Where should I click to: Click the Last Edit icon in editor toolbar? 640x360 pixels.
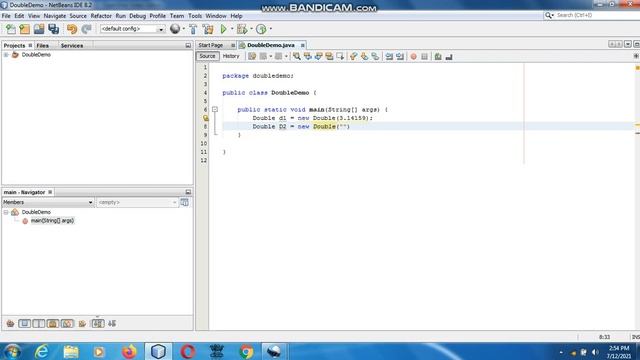pyautogui.click(x=252, y=56)
